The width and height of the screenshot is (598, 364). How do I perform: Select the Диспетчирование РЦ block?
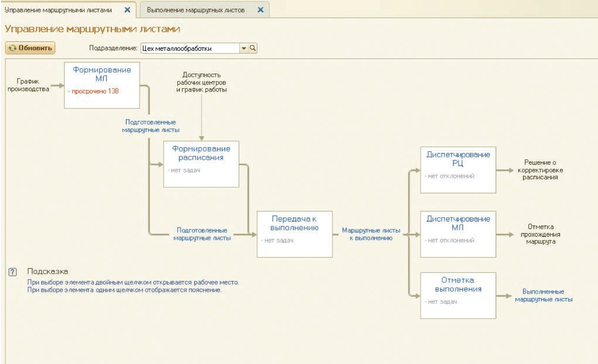coord(458,169)
